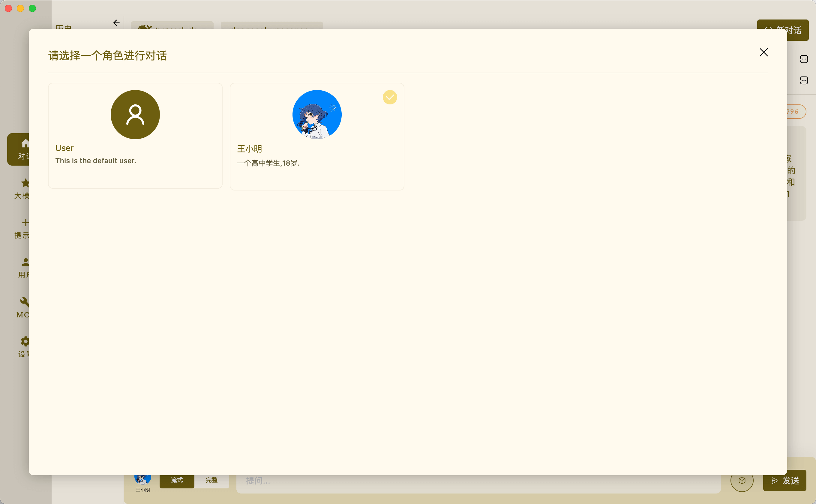
Task: Open the home chat sidebar icon
Action: point(25,144)
